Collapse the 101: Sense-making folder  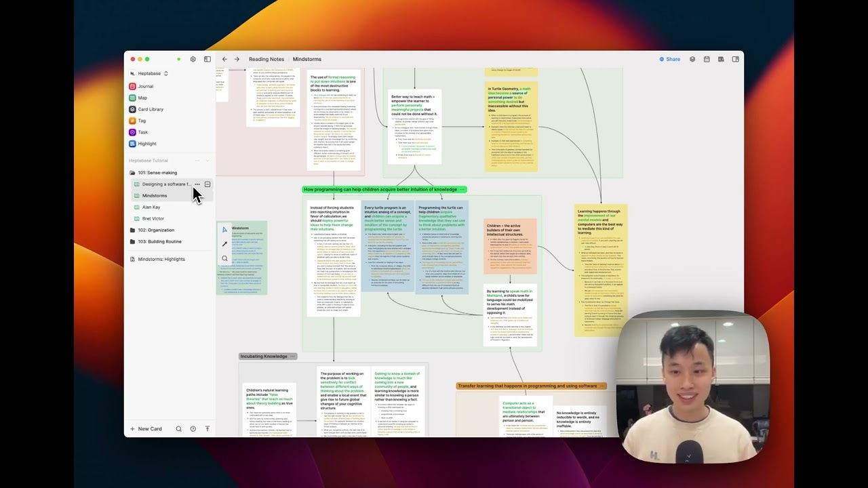point(132,173)
